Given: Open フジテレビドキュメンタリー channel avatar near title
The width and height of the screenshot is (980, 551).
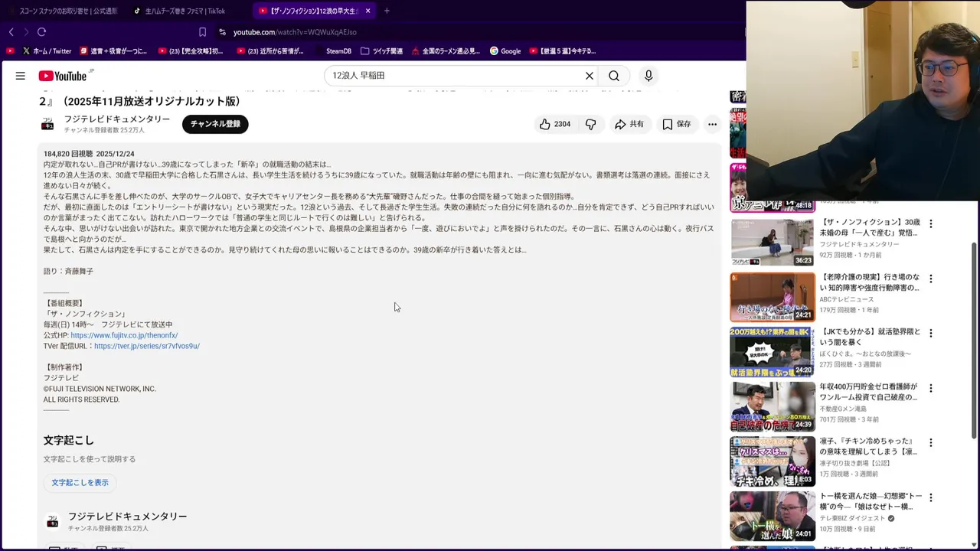Looking at the screenshot, I should 47,124.
